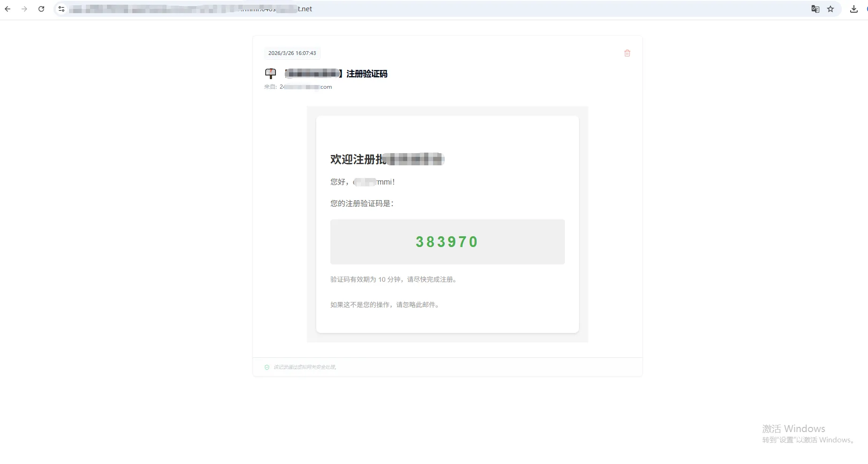Click inside the browser address bar
The height and width of the screenshot is (464, 868).
tap(282, 8)
